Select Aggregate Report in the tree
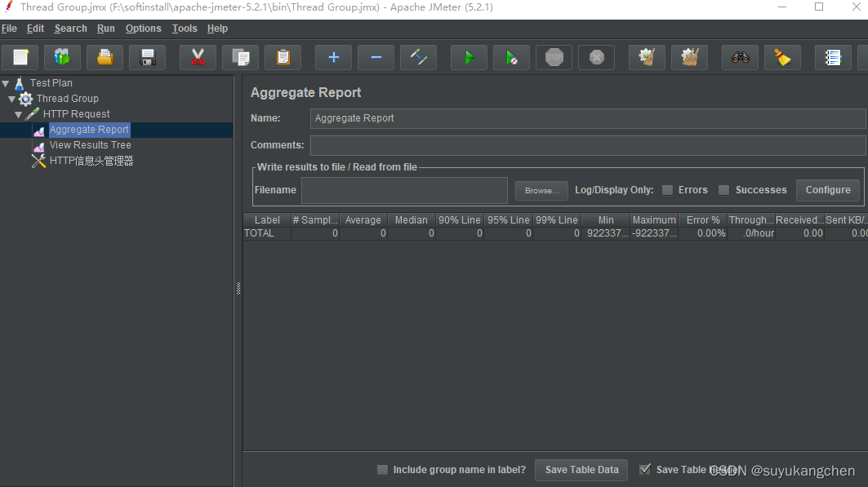This screenshot has height=487, width=868. [x=89, y=130]
